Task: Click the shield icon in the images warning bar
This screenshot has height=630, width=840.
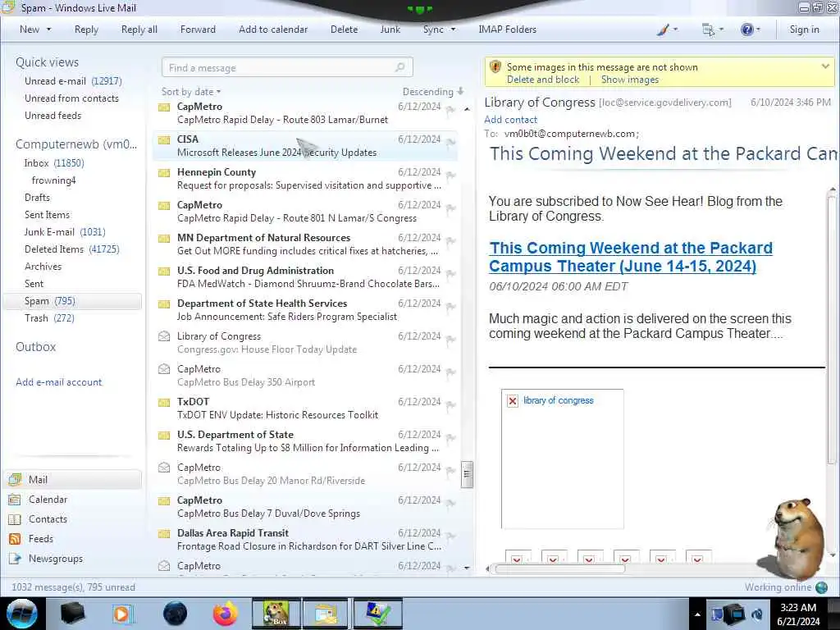Action: 495,67
